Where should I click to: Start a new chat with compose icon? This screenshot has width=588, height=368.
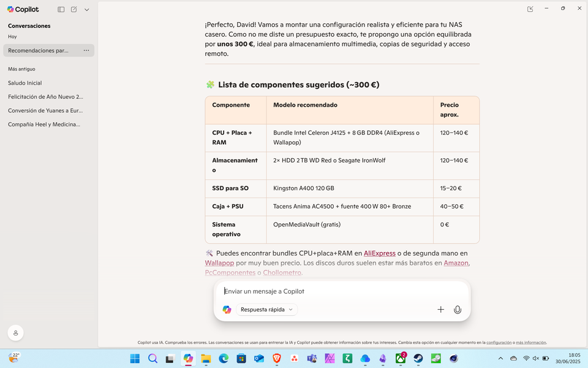(74, 9)
